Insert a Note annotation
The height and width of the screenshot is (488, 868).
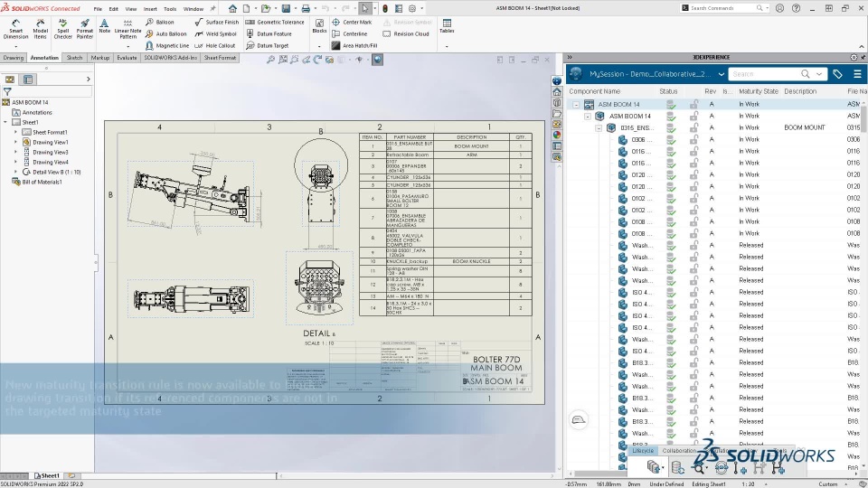(x=104, y=26)
